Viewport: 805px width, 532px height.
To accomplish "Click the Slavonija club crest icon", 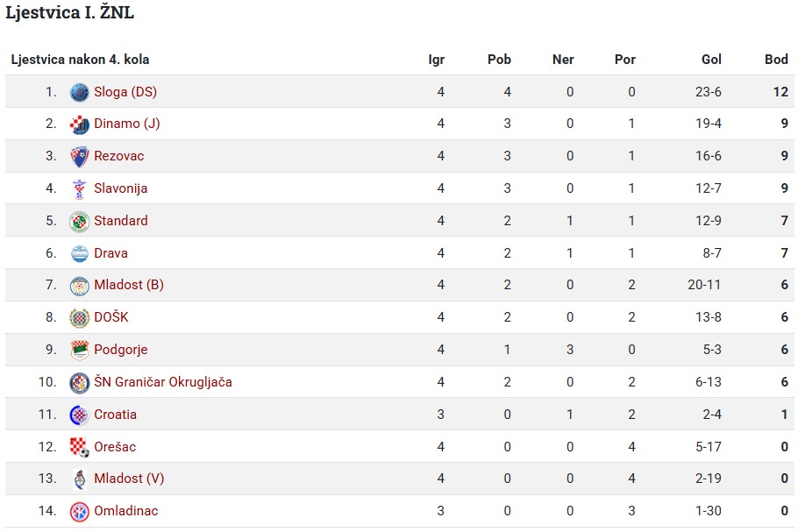I will coord(80,189).
